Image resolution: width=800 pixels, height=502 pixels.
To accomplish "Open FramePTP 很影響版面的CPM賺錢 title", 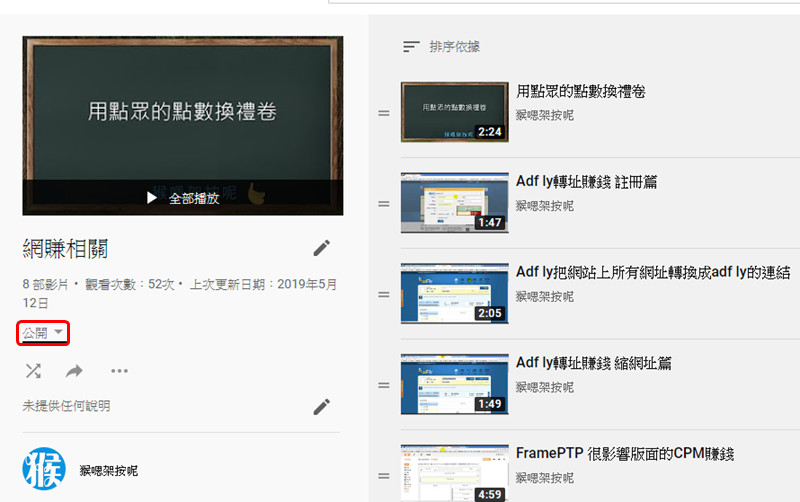I will [x=625, y=454].
